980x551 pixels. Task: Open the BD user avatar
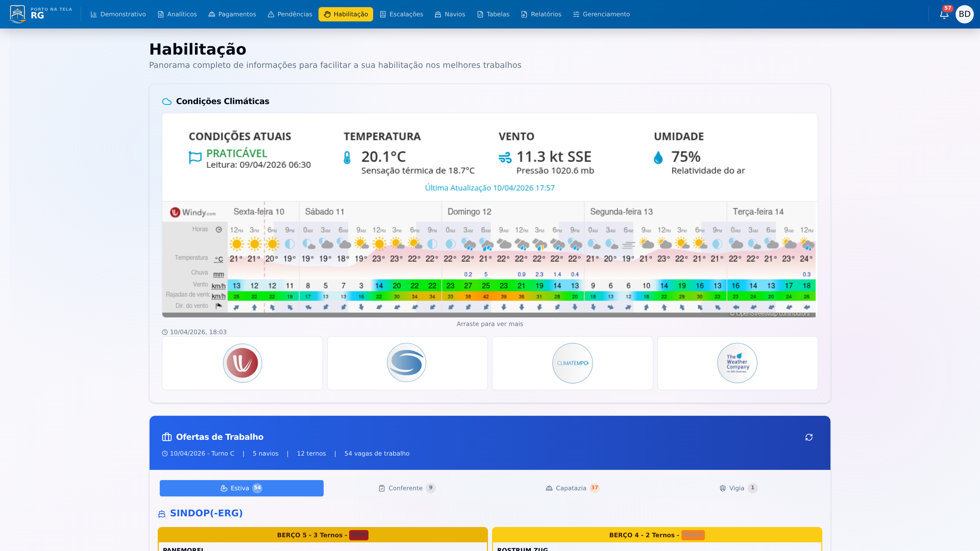965,14
